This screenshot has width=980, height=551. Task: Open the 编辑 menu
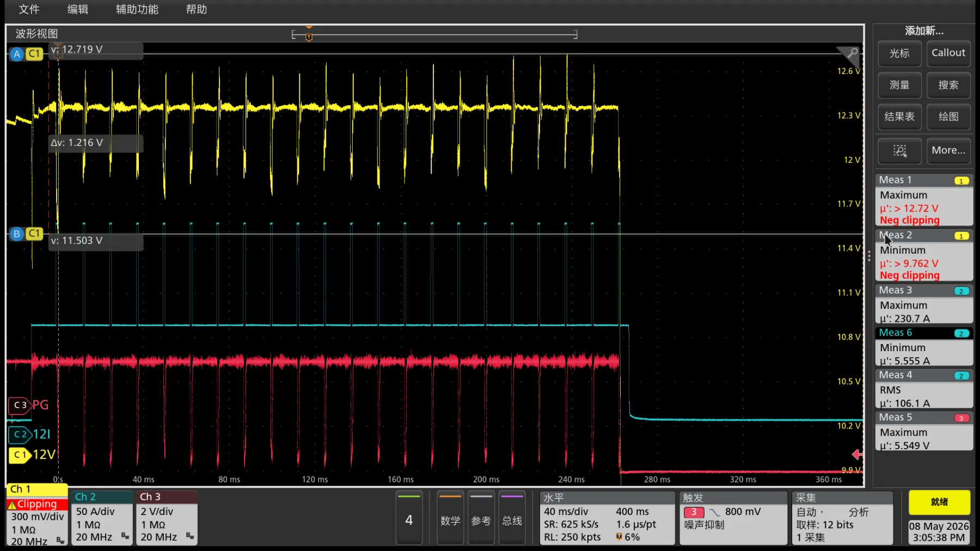(78, 9)
